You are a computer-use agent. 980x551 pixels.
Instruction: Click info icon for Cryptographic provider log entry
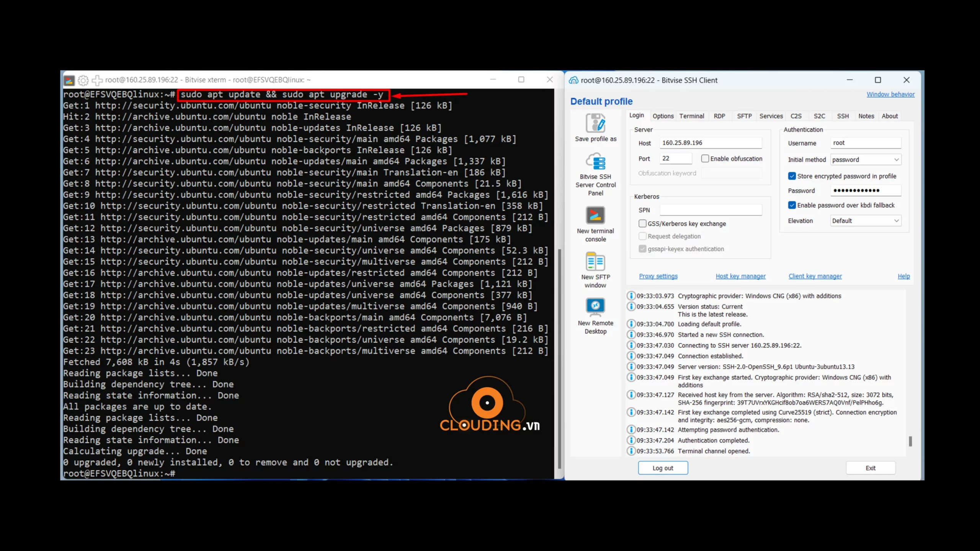point(631,296)
